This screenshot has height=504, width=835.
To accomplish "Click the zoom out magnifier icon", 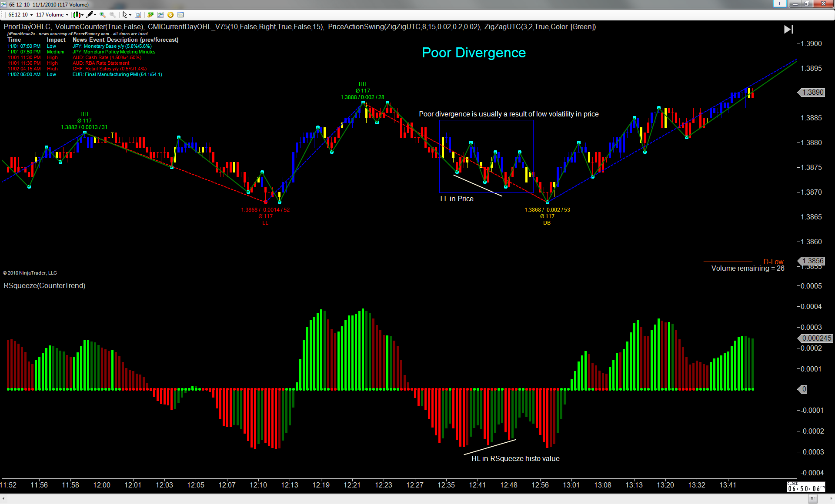I will click(113, 15).
